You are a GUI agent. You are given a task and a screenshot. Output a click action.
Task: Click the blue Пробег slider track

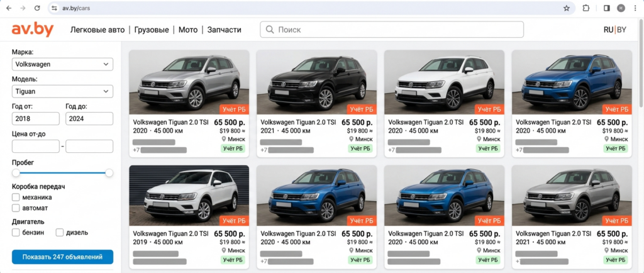[x=62, y=173]
